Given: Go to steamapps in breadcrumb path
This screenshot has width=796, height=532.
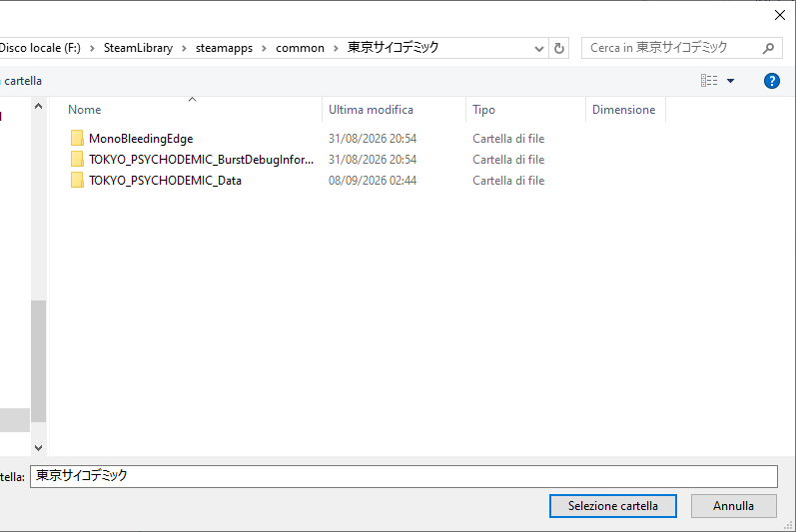Looking at the screenshot, I should (224, 48).
